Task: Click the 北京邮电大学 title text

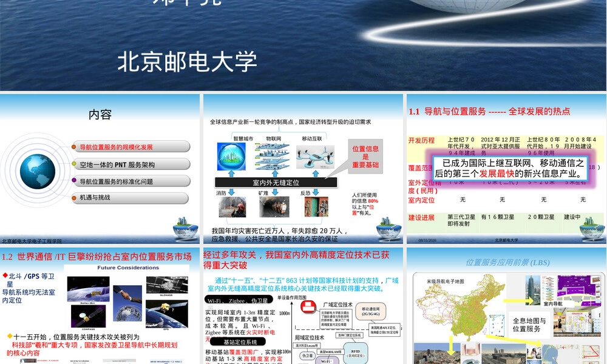Action: coord(188,61)
